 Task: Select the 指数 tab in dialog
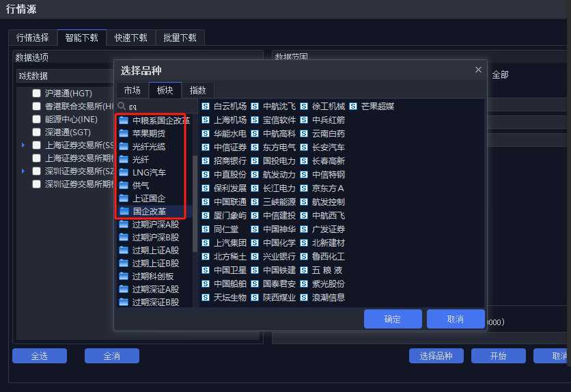pyautogui.click(x=198, y=90)
